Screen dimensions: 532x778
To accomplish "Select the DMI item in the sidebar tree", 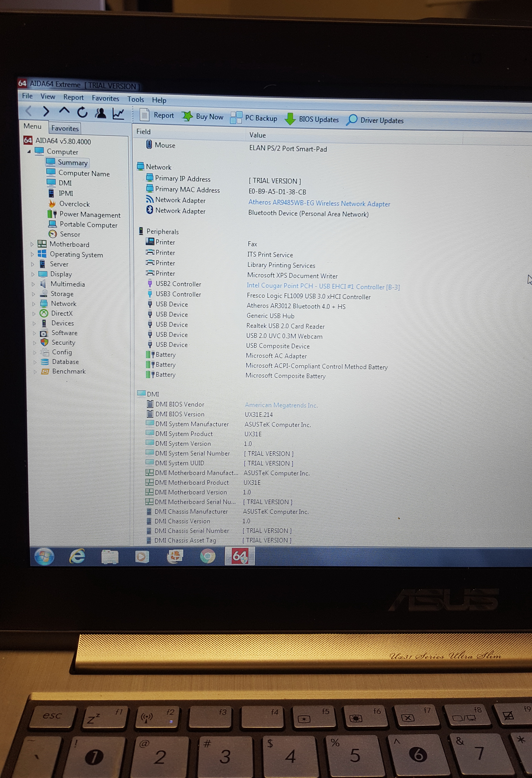I will tap(65, 183).
